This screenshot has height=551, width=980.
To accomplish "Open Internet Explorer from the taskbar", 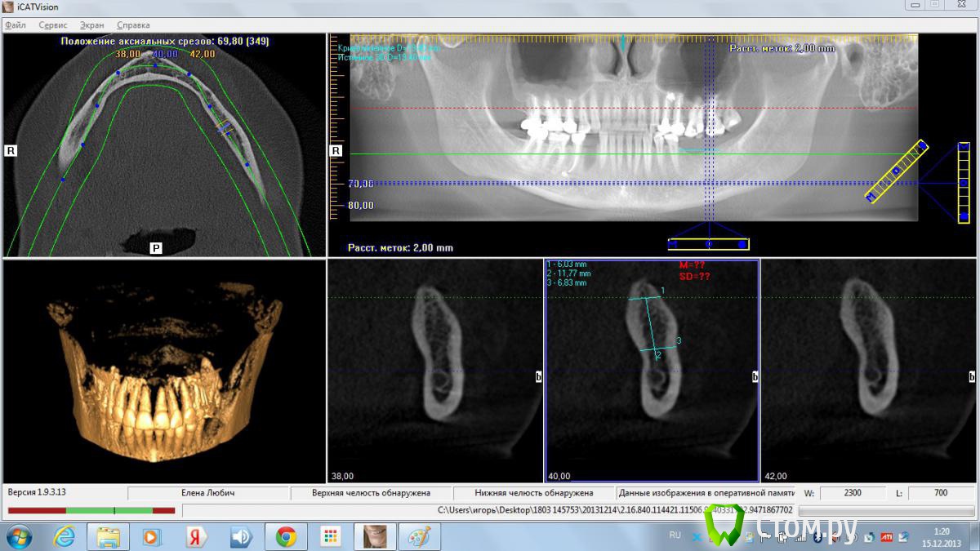I will coord(64,536).
